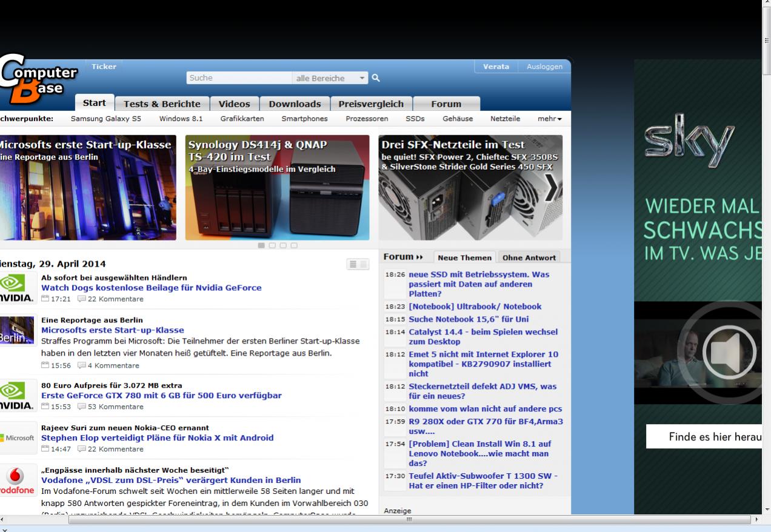Switch to the Start tab
The width and height of the screenshot is (771, 532).
(x=94, y=103)
